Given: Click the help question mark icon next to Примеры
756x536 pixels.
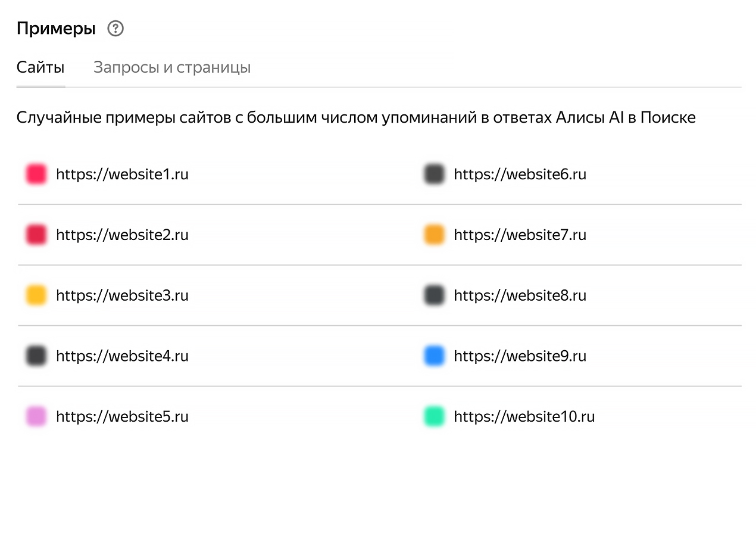Looking at the screenshot, I should pos(115,29).
